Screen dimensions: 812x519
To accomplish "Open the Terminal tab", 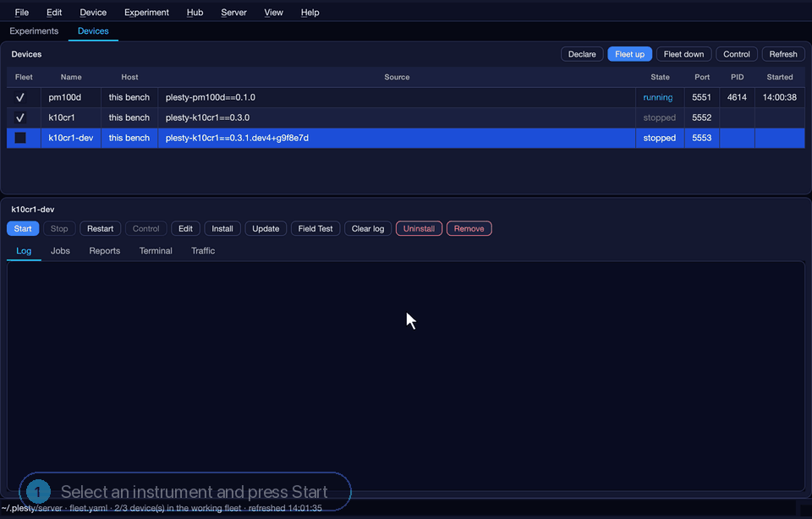I will (156, 251).
